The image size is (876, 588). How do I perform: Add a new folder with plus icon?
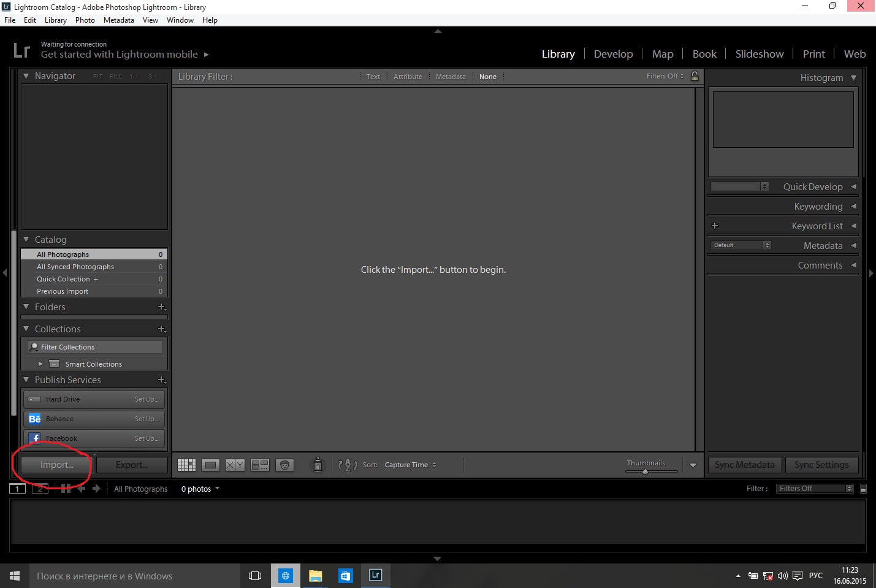162,307
